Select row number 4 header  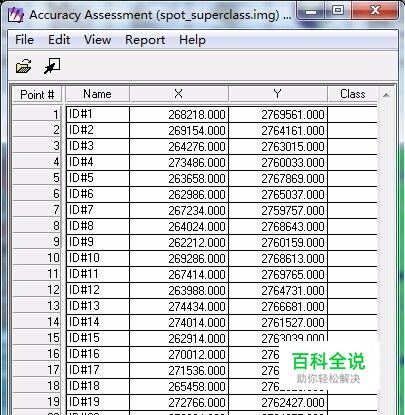tap(37, 162)
